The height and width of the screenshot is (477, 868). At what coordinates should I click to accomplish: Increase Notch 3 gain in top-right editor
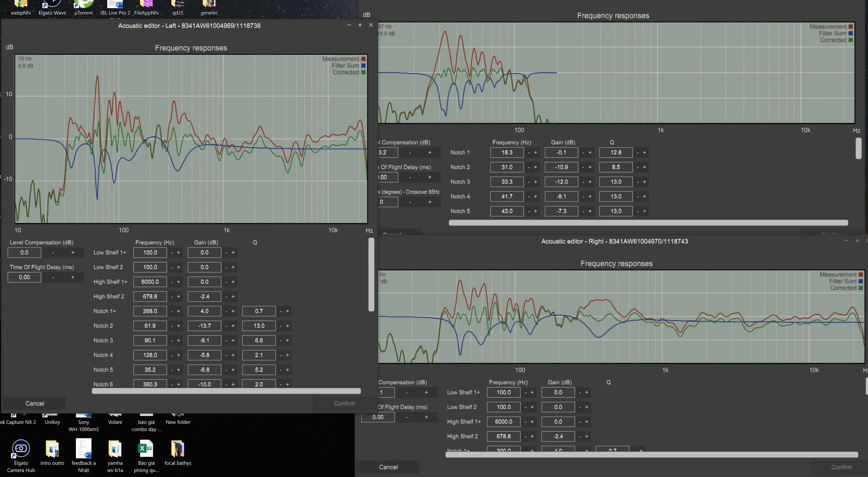(590, 182)
